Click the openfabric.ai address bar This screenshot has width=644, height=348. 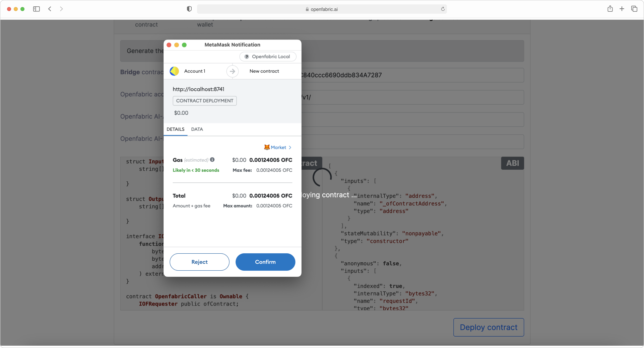(322, 9)
